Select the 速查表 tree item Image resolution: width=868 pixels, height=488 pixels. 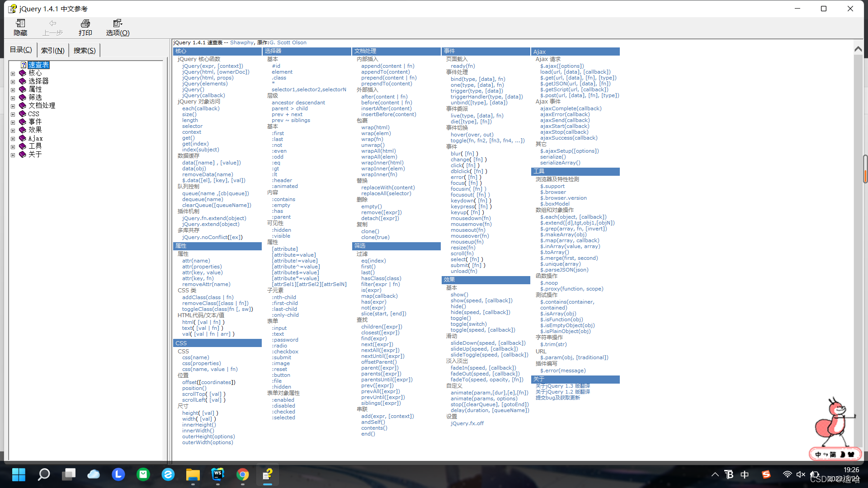pos(38,65)
